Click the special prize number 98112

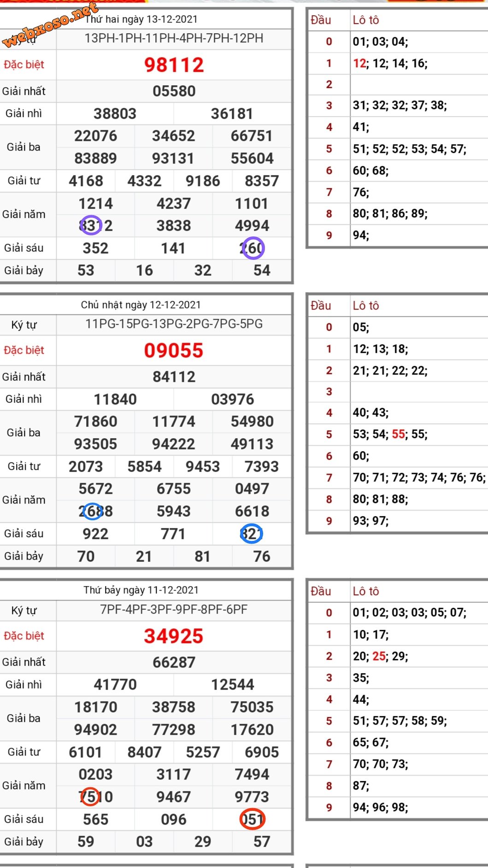(174, 65)
